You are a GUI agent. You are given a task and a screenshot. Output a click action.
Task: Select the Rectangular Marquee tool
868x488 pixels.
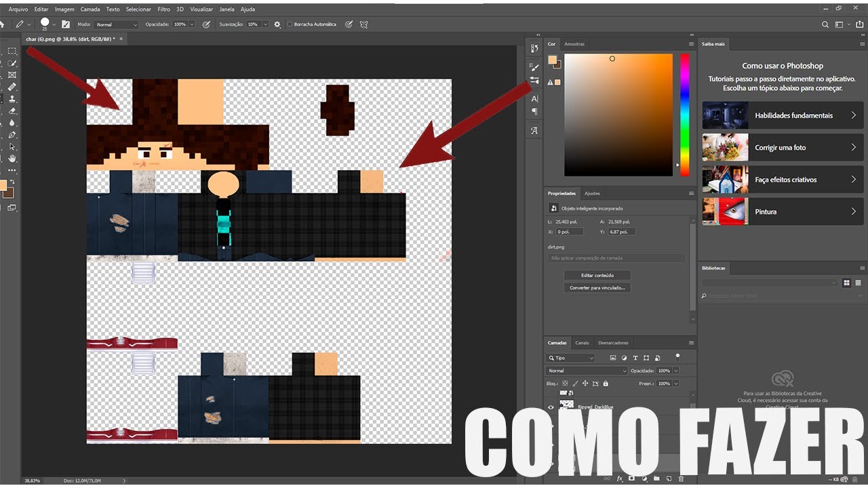point(12,51)
